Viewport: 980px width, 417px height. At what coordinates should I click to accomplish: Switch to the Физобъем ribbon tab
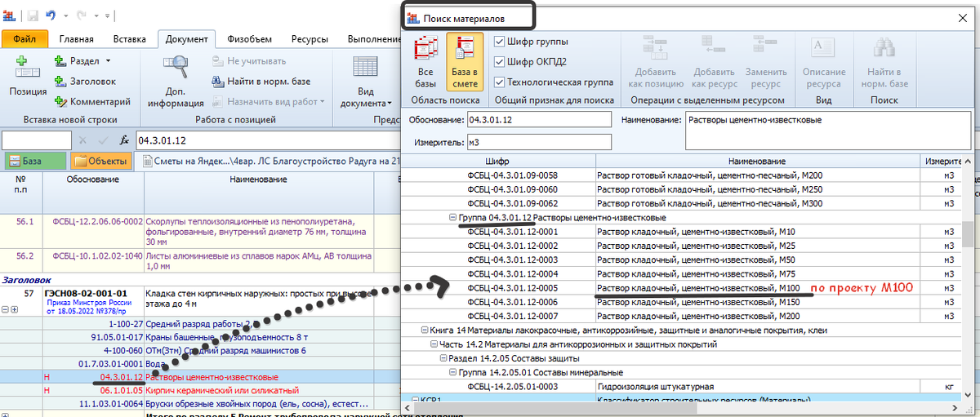[x=250, y=38]
